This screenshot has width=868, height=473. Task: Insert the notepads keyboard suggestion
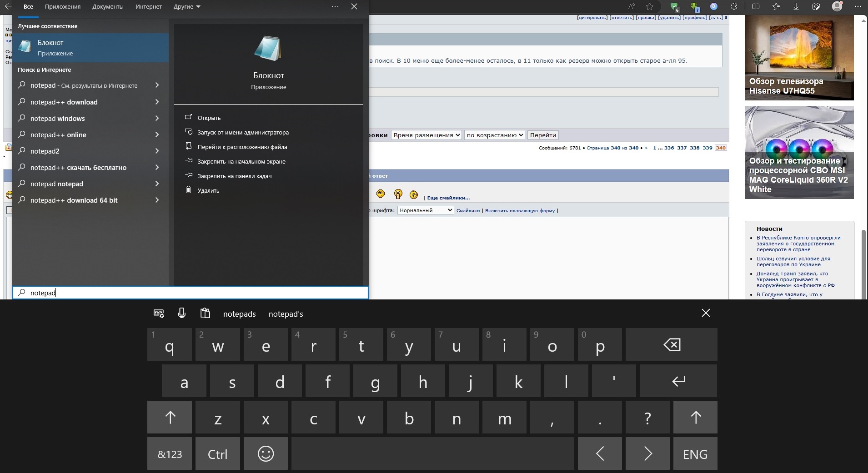(x=239, y=314)
